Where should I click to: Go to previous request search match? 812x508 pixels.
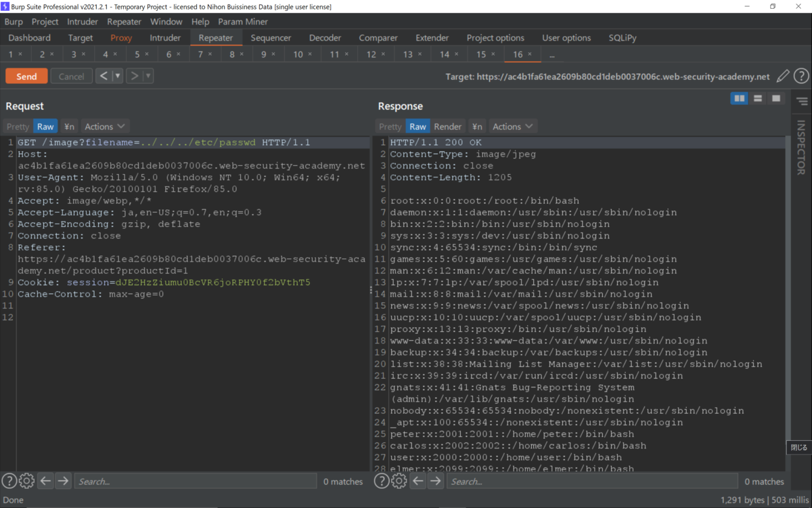click(x=45, y=481)
